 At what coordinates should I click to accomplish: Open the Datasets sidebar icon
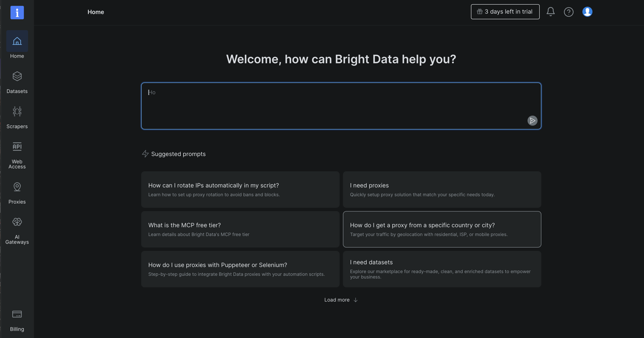coord(17,76)
